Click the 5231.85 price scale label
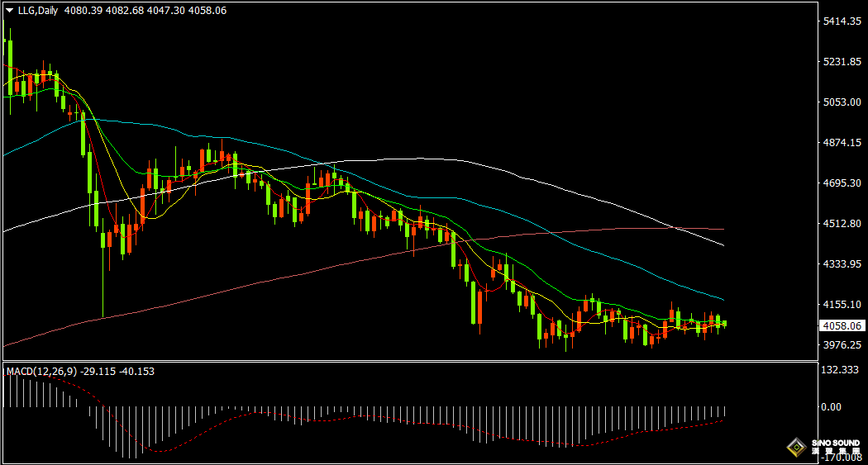The width and height of the screenshot is (868, 465). click(842, 61)
